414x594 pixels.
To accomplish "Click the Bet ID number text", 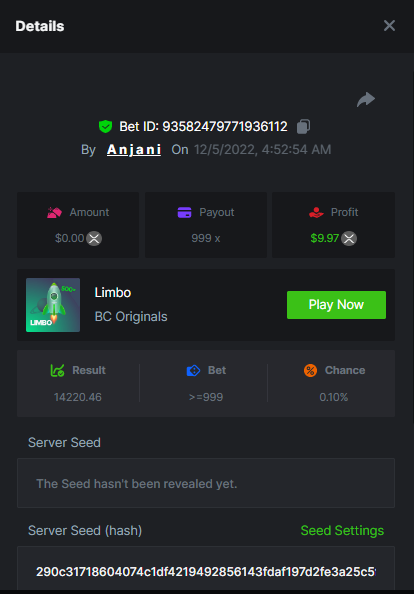I will (225, 127).
